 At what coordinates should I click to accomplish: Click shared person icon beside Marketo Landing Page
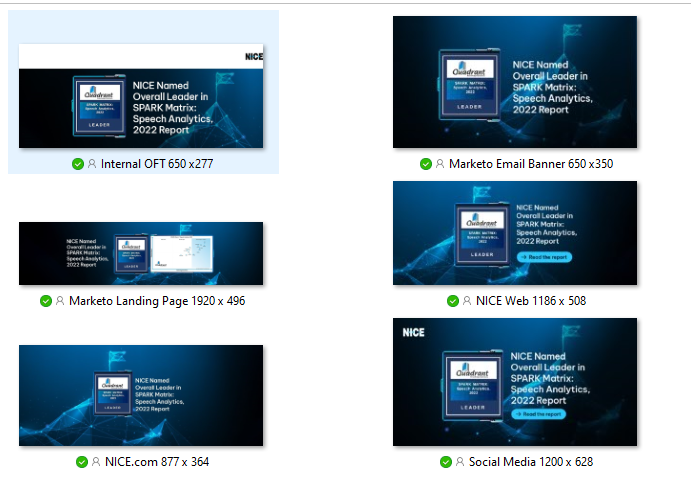coord(60,301)
